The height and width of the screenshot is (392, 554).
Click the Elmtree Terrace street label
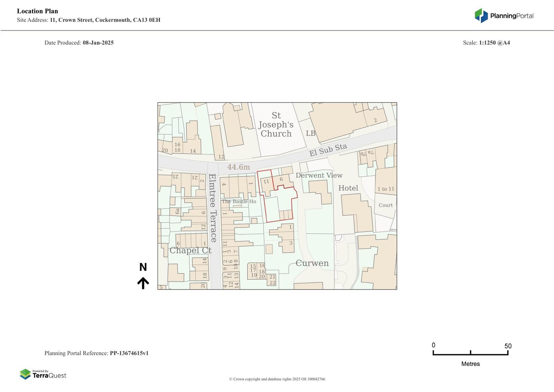[213, 208]
